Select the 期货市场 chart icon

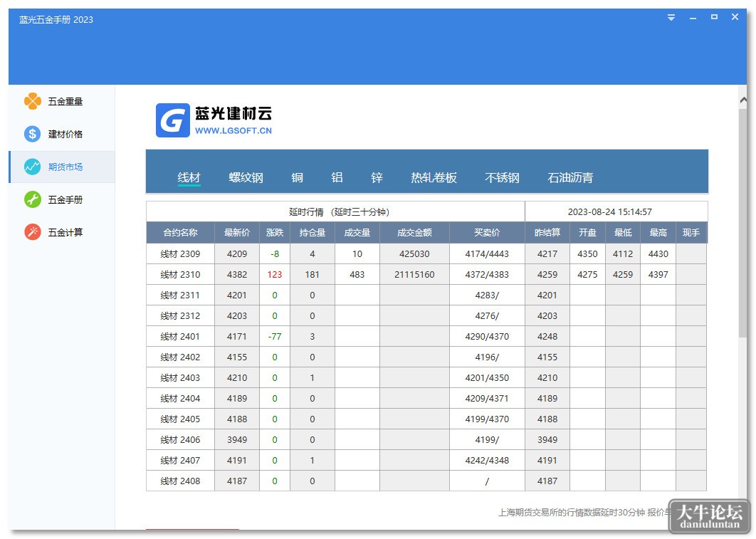click(x=33, y=167)
